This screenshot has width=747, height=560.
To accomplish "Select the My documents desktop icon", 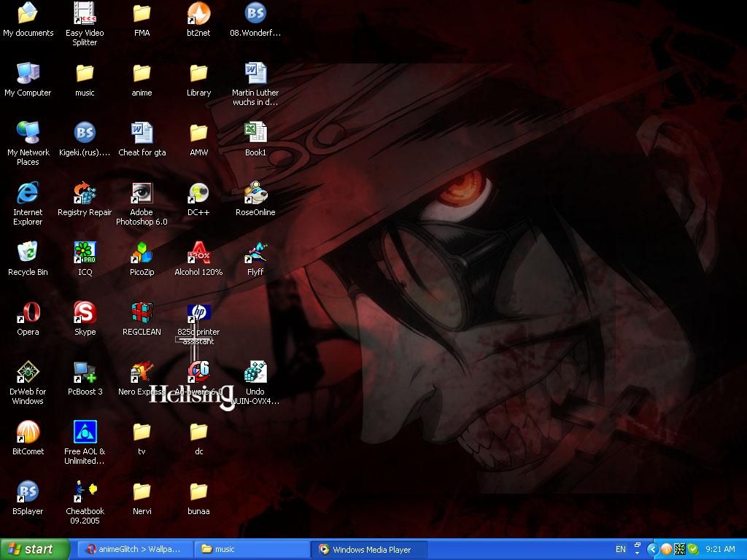I will pos(28,13).
